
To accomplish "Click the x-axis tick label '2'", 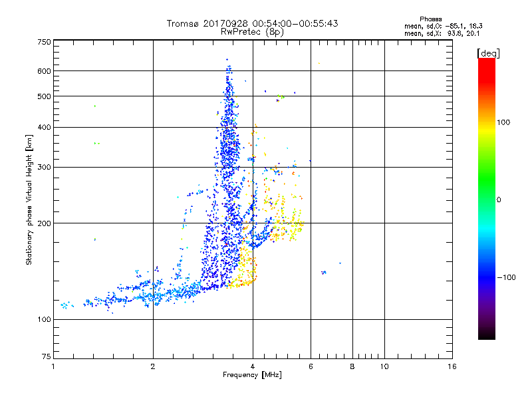I will tap(153, 366).
